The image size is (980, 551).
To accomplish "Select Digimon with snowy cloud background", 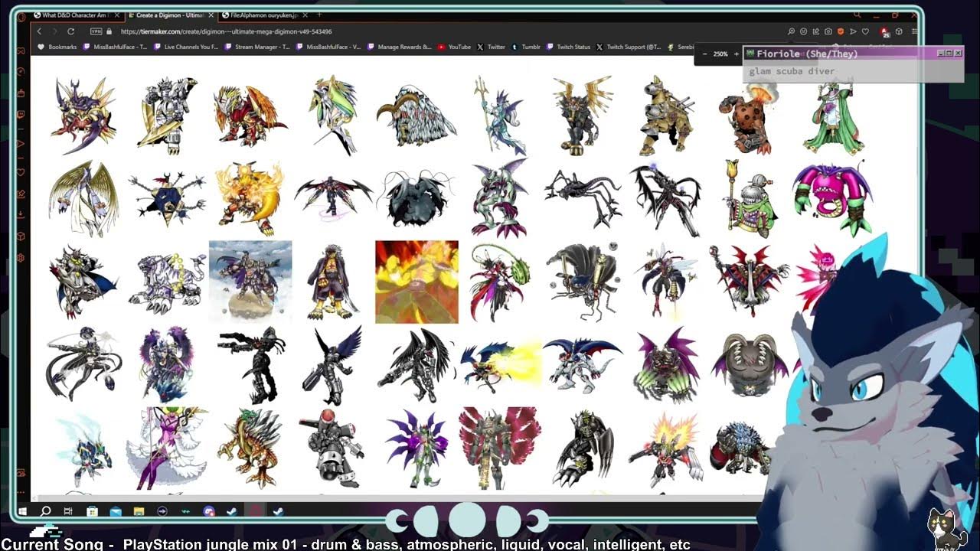I will [x=250, y=282].
